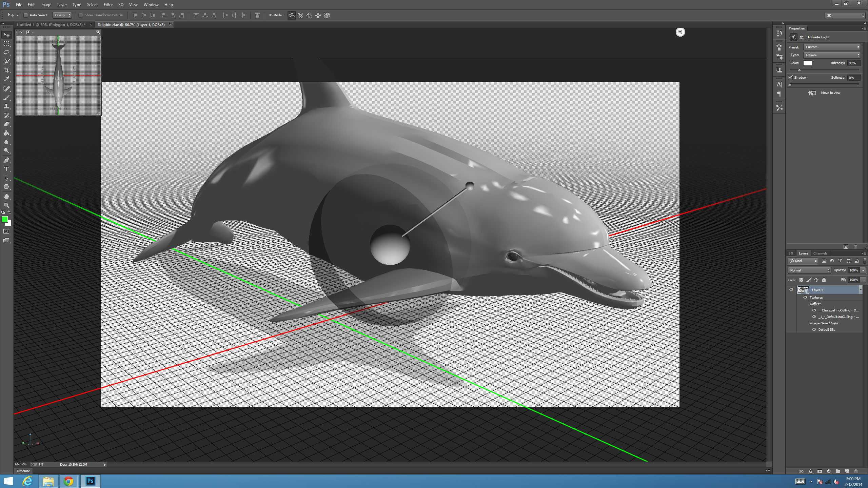Toggle visibility of Default IBL
This screenshot has width=868, height=488.
pyautogui.click(x=813, y=329)
